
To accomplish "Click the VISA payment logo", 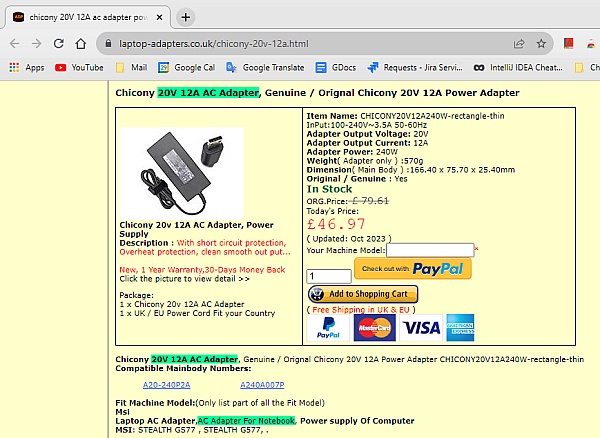I will pos(421,328).
